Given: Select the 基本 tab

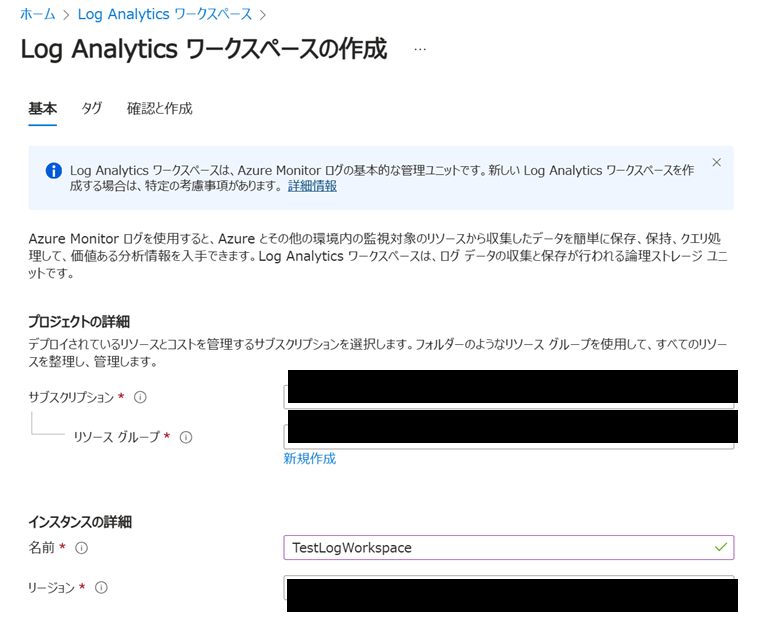Looking at the screenshot, I should pyautogui.click(x=43, y=108).
